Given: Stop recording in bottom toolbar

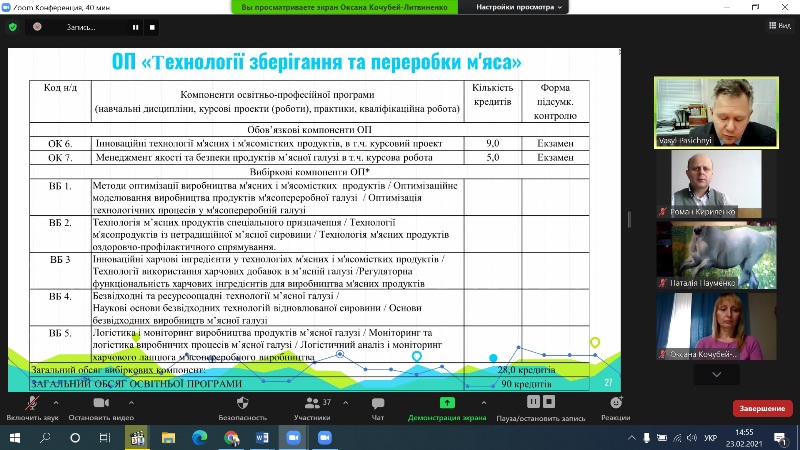Looking at the screenshot, I should [x=549, y=402].
